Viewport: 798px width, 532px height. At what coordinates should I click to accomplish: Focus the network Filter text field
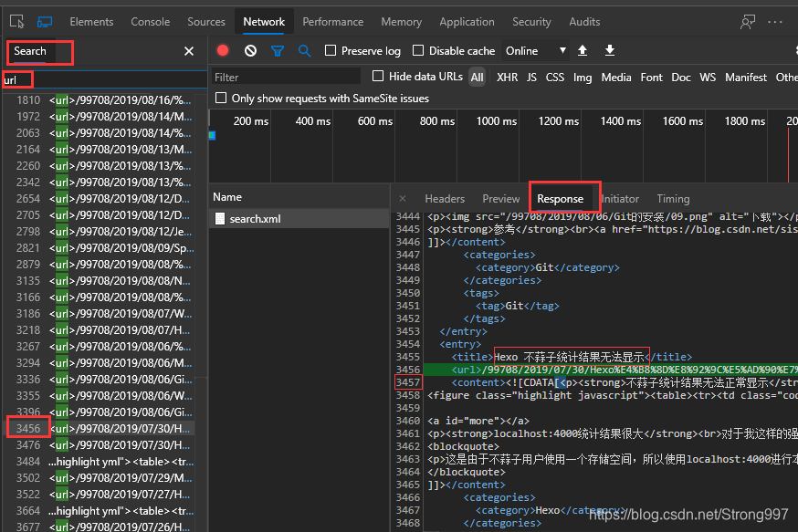[x=286, y=77]
